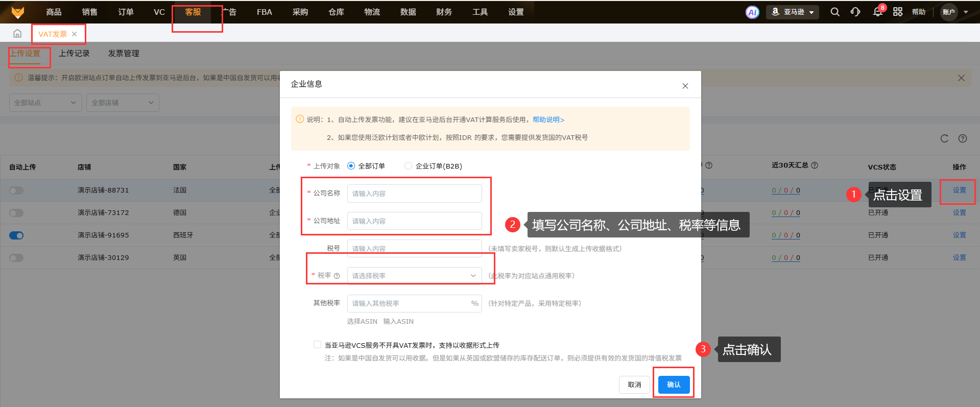Image resolution: width=980 pixels, height=407 pixels.
Task: Click the 取消 button
Action: [x=634, y=385]
